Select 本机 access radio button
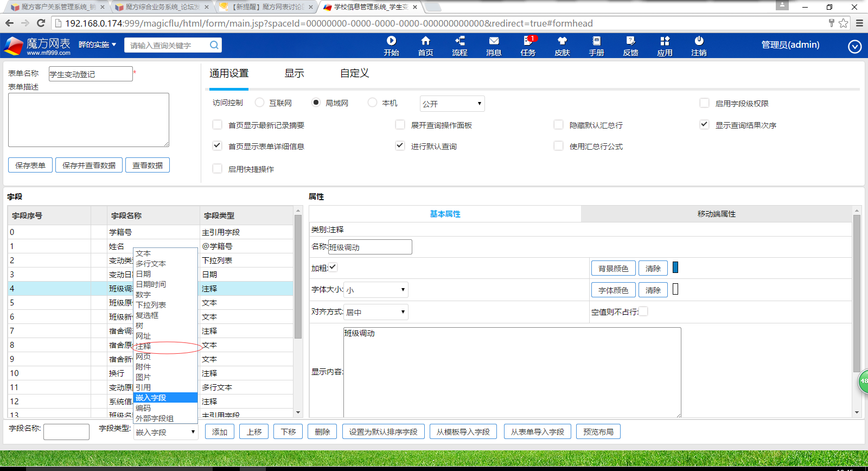Viewport: 868px width, 471px height. (x=372, y=102)
